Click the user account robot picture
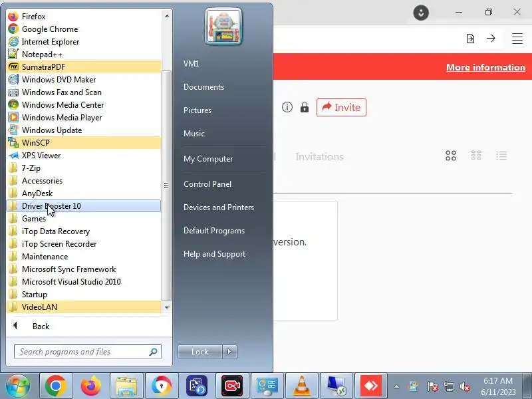The image size is (532, 399). [x=223, y=27]
